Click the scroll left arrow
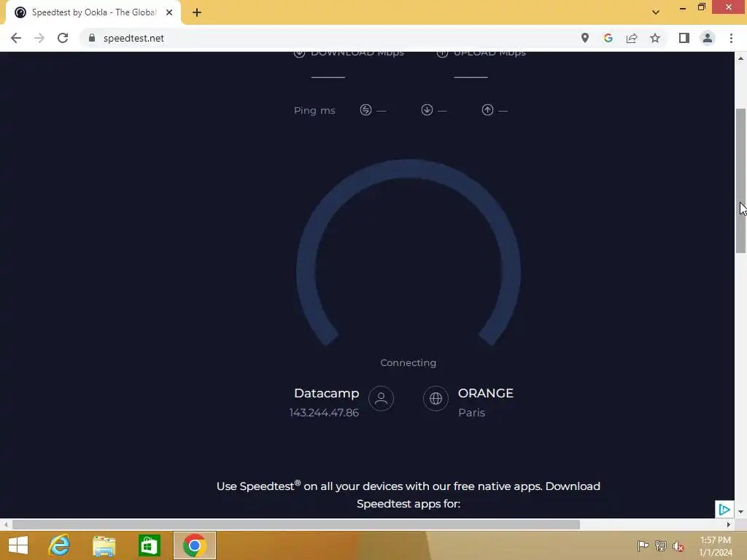Image resolution: width=747 pixels, height=560 pixels. (x=6, y=525)
